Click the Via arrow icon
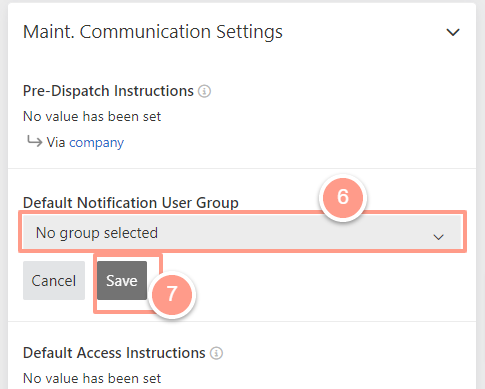 pyautogui.click(x=35, y=141)
